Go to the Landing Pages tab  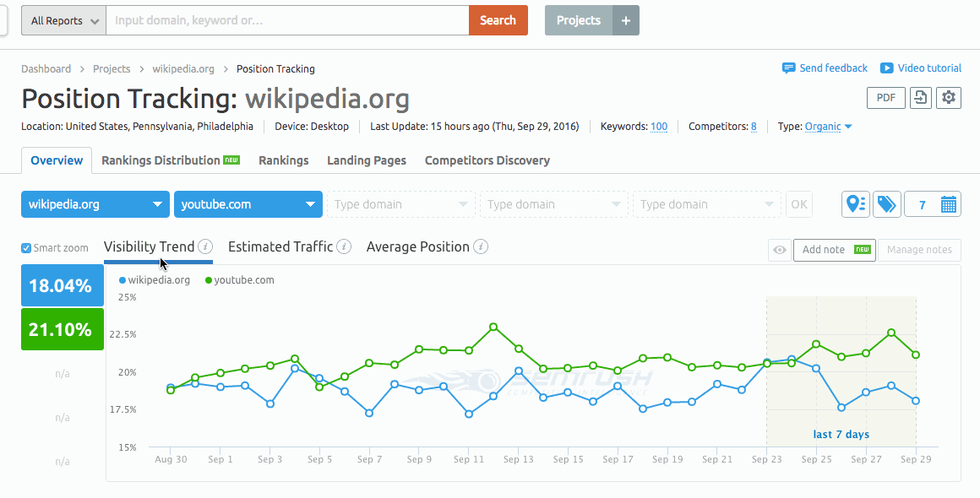tap(367, 160)
